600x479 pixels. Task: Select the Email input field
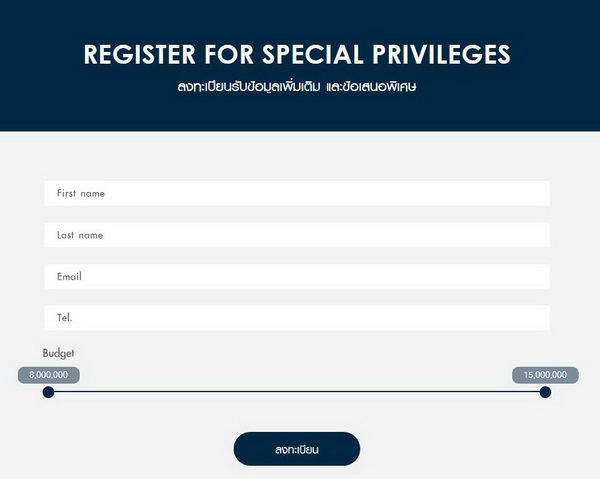pos(297,276)
